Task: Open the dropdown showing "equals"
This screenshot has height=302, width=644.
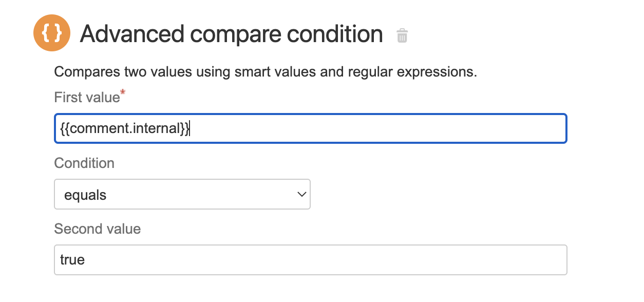Action: (182, 194)
